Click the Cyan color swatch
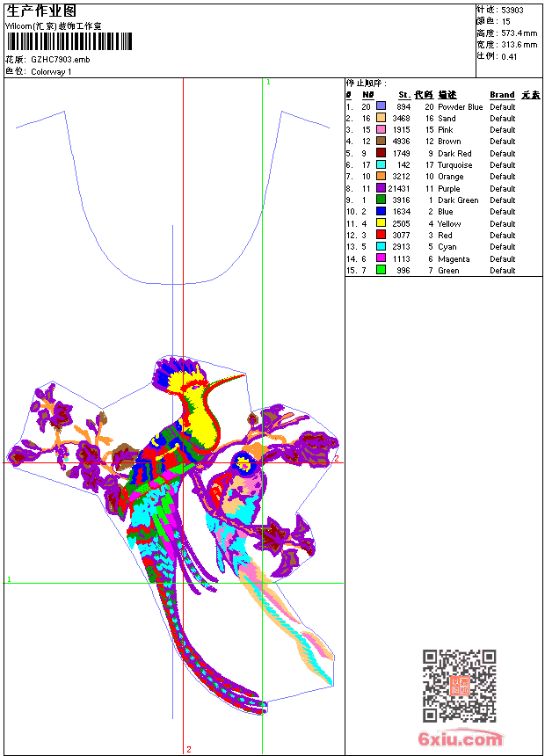 pyautogui.click(x=381, y=246)
